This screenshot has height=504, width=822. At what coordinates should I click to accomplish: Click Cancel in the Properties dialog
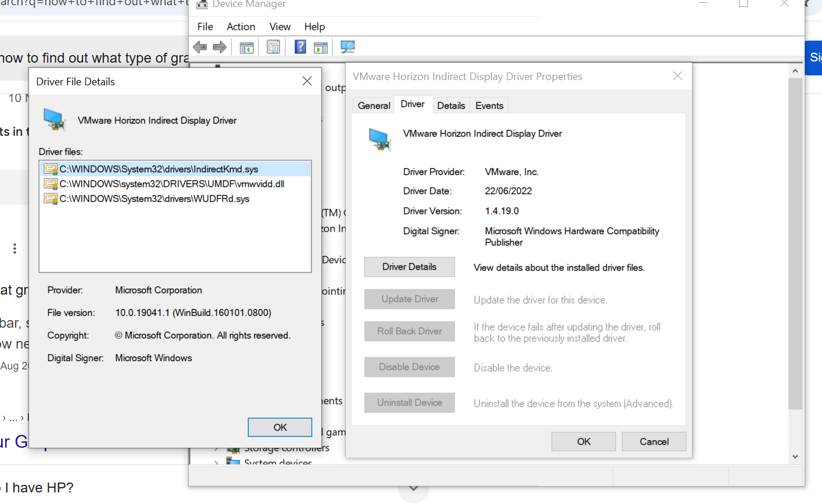click(x=654, y=442)
